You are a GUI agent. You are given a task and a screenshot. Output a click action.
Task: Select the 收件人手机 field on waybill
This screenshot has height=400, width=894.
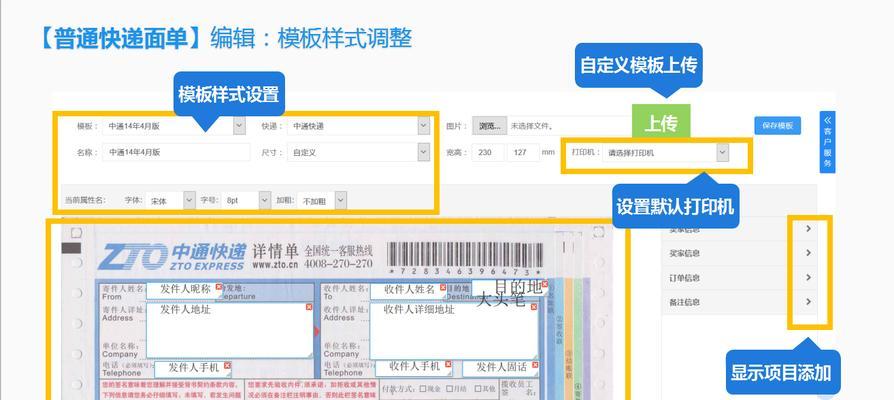(x=414, y=368)
